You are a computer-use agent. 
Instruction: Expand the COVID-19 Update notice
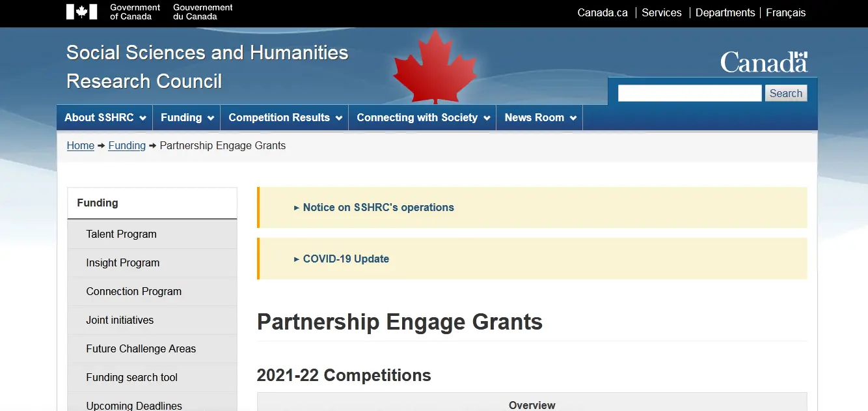tap(346, 259)
